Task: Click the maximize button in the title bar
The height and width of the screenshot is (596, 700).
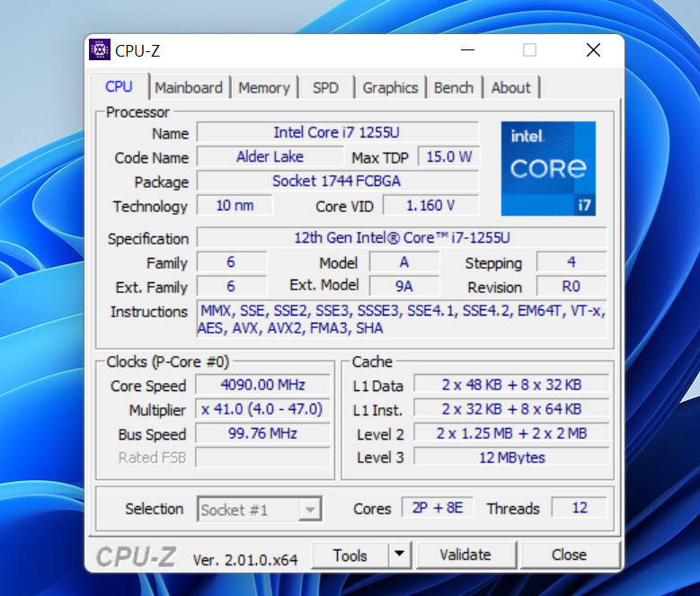Action: pyautogui.click(x=529, y=50)
